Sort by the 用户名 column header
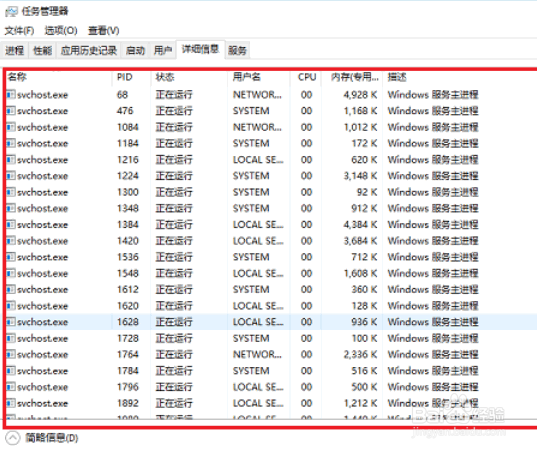 pyautogui.click(x=259, y=77)
